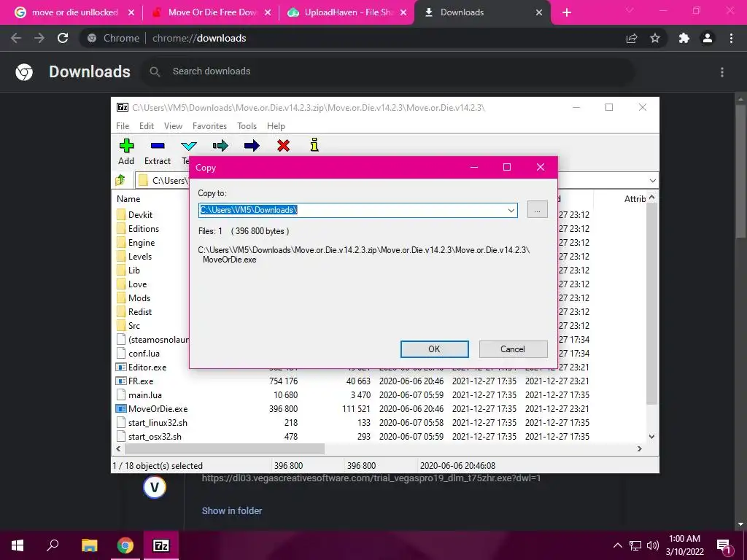Bookmark this page with the star icon
This screenshot has width=747, height=560.
pyautogui.click(x=655, y=38)
